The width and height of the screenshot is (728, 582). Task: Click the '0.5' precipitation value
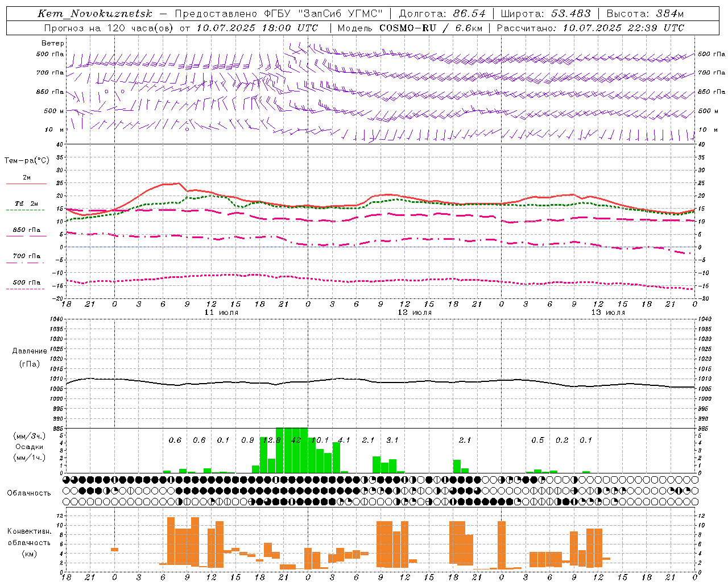(x=537, y=440)
